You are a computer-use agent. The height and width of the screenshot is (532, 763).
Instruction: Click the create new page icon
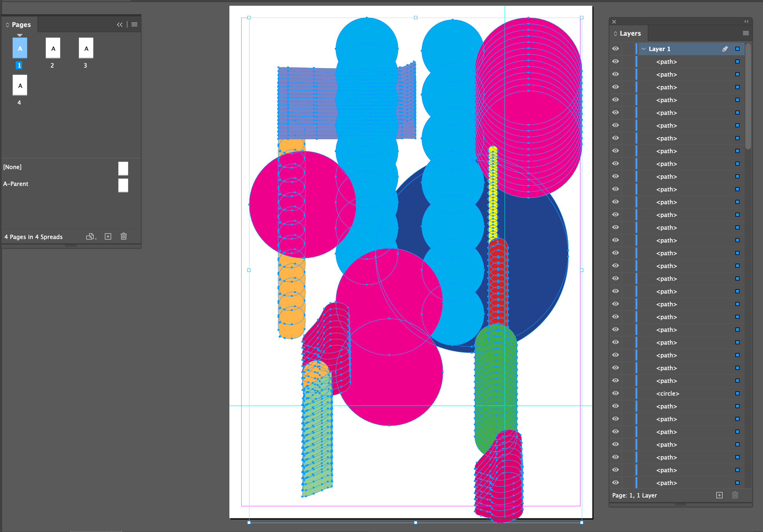(108, 236)
